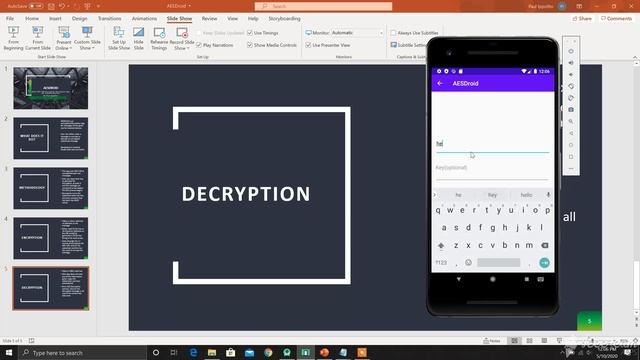Click the Windows Start button
Viewport: 640px width, 360px height.
(9, 352)
